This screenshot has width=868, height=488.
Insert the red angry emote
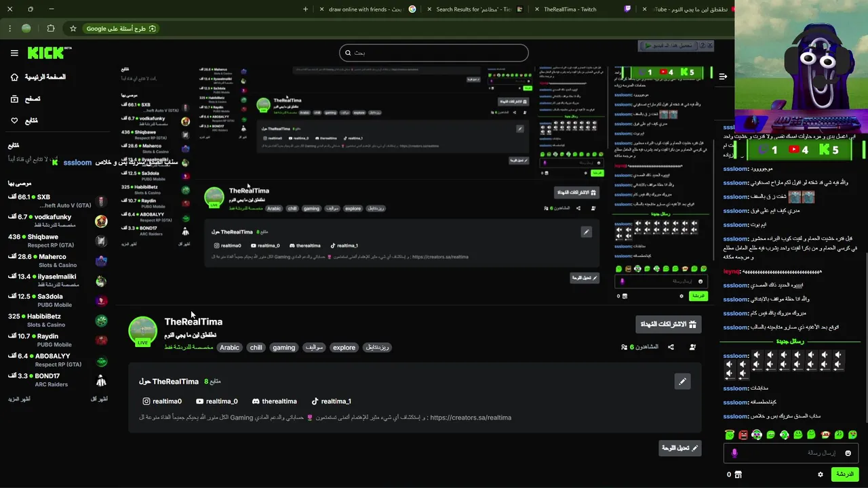(x=743, y=434)
